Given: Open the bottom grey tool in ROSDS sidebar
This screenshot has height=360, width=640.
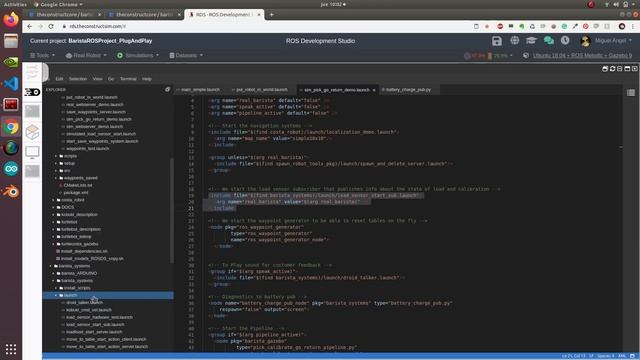Looking at the screenshot, I should tap(32, 171).
